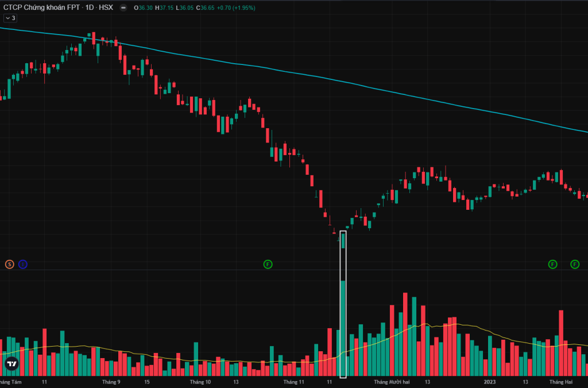
Task: Click the Tháng Hai date label
Action: (561, 382)
